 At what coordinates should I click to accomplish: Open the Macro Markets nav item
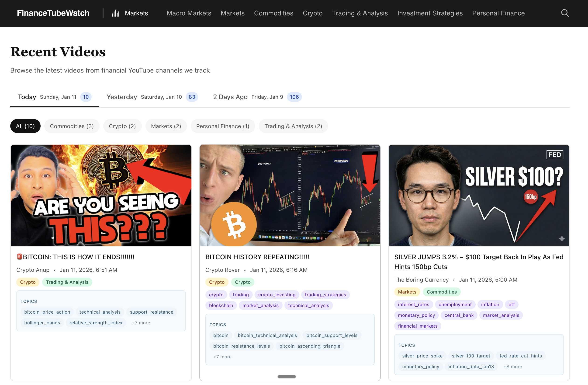point(189,13)
